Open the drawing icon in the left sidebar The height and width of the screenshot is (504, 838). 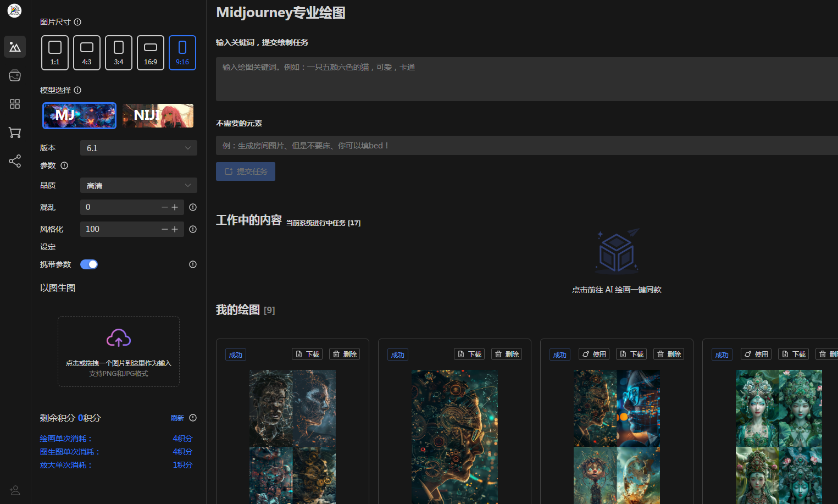click(15, 47)
